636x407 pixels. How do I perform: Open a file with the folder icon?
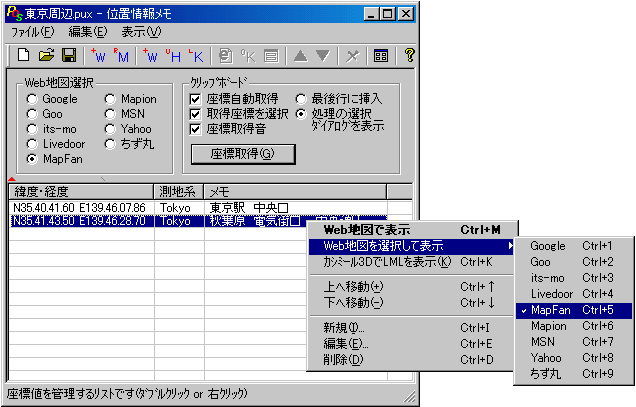pyautogui.click(x=46, y=55)
